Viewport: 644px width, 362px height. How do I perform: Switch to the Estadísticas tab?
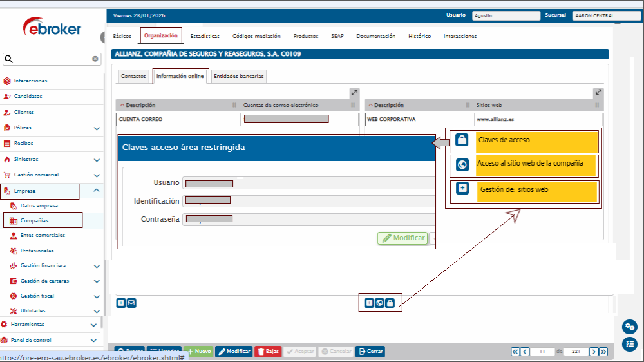coord(205,37)
